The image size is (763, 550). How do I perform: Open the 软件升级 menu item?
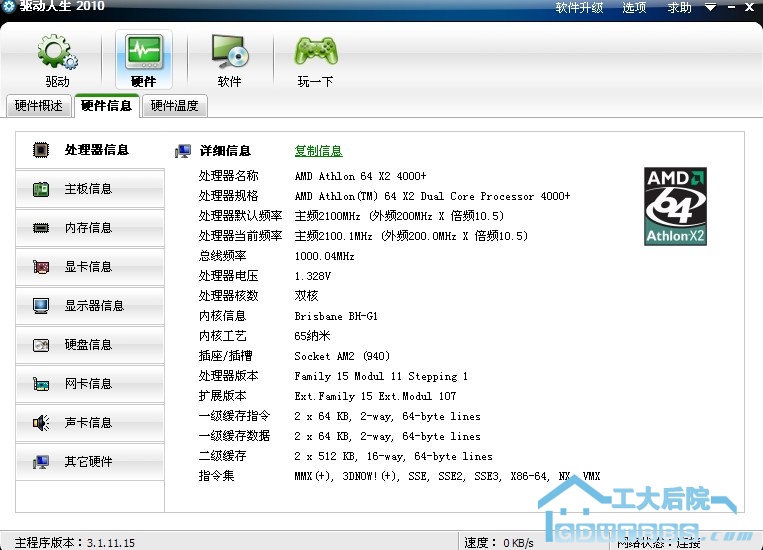click(x=580, y=8)
